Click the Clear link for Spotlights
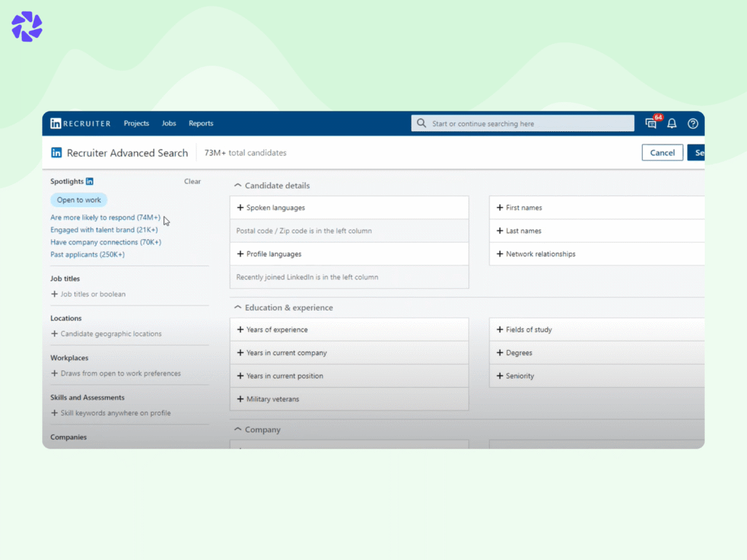The width and height of the screenshot is (747, 560). pos(192,181)
